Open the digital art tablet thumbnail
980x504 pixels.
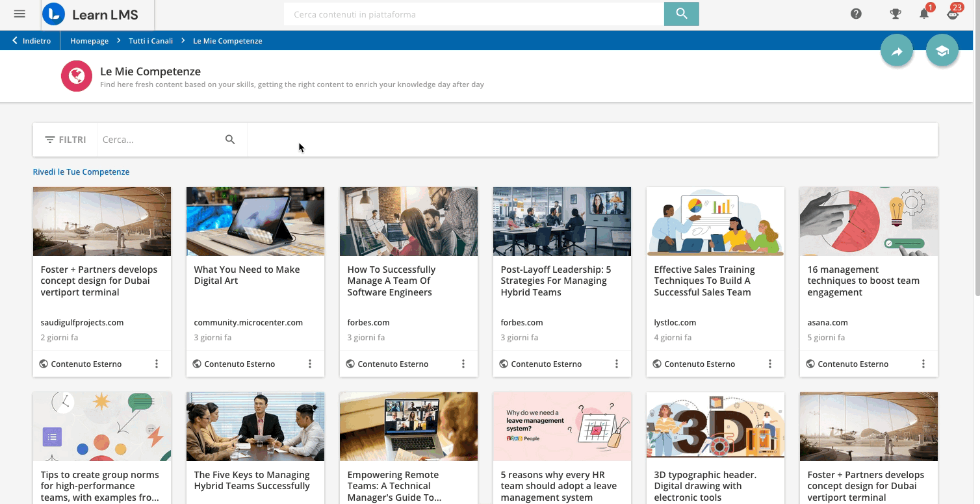(x=255, y=221)
